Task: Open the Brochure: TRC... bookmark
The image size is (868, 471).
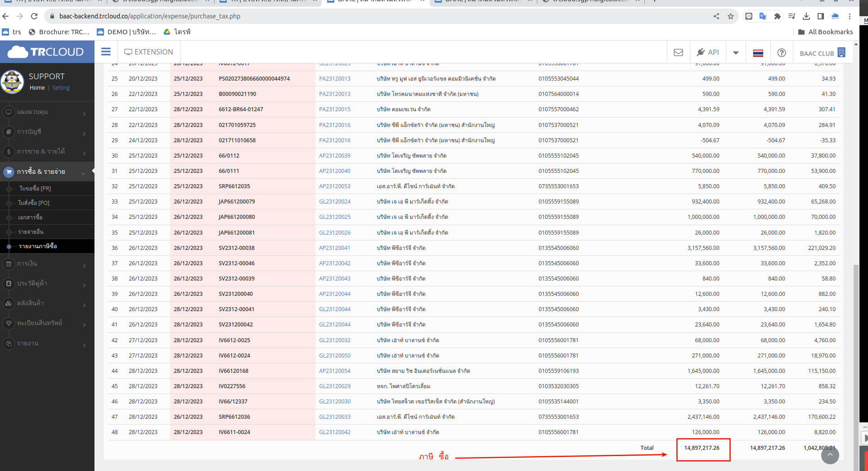Action: [59, 32]
